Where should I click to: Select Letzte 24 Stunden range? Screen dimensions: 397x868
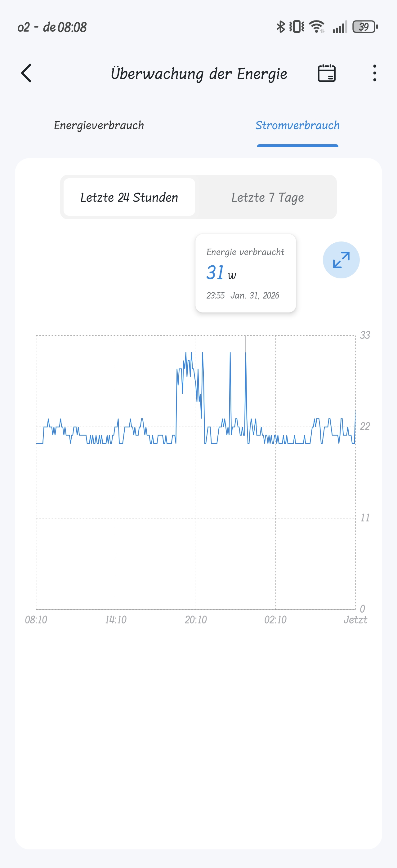[129, 197]
